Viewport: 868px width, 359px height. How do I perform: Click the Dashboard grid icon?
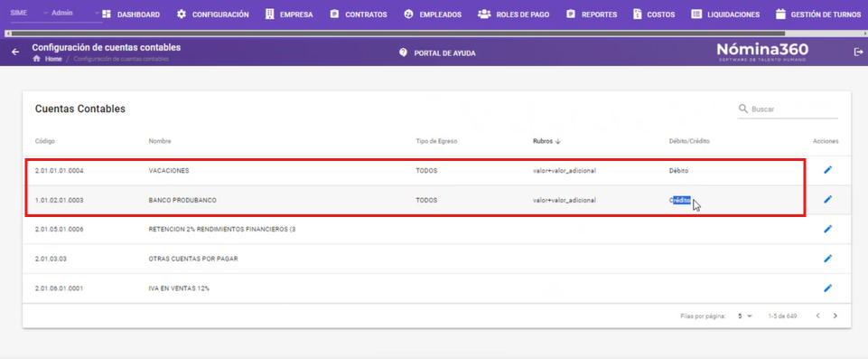(107, 14)
